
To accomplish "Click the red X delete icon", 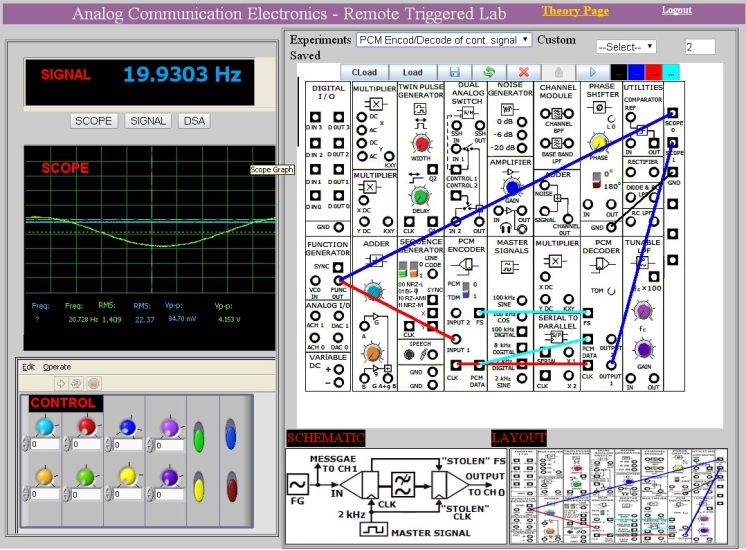I will click(524, 72).
